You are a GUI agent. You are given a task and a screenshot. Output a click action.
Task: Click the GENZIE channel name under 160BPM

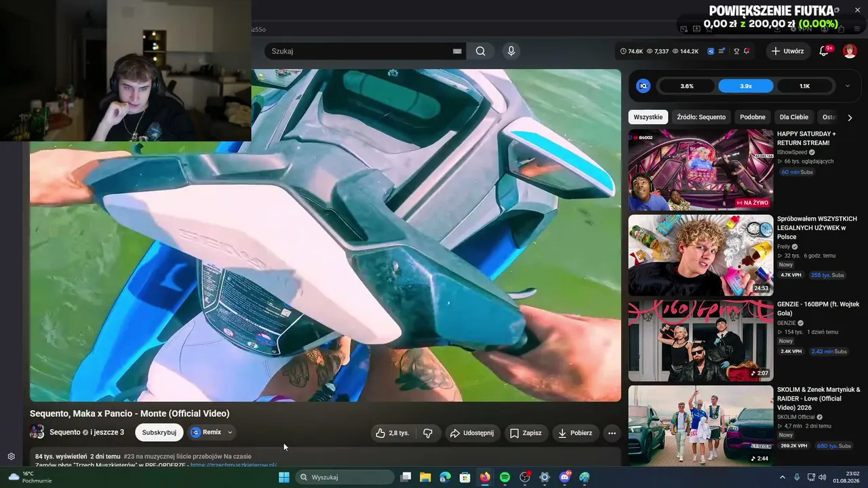pos(787,323)
